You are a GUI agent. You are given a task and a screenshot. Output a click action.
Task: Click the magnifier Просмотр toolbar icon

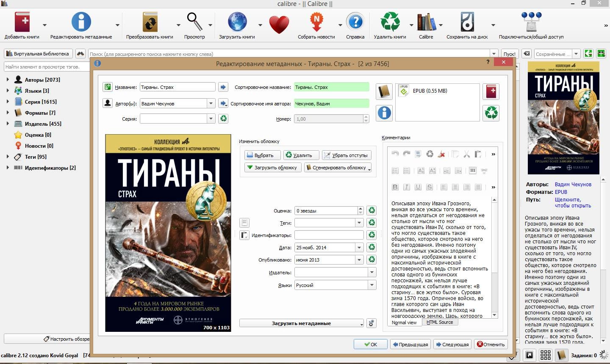click(x=194, y=22)
